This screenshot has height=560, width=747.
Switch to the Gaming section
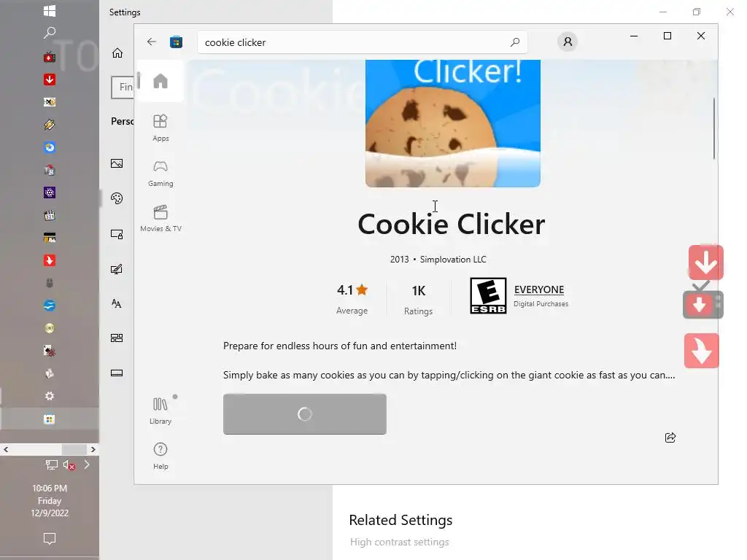[160, 173]
